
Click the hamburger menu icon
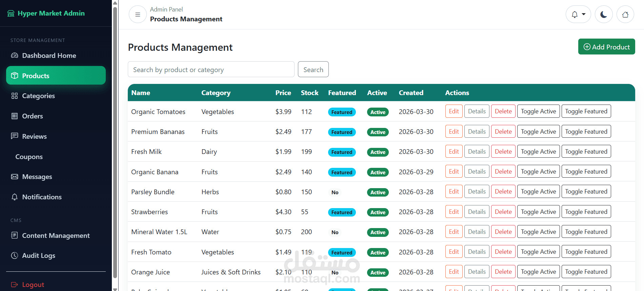pos(138,15)
